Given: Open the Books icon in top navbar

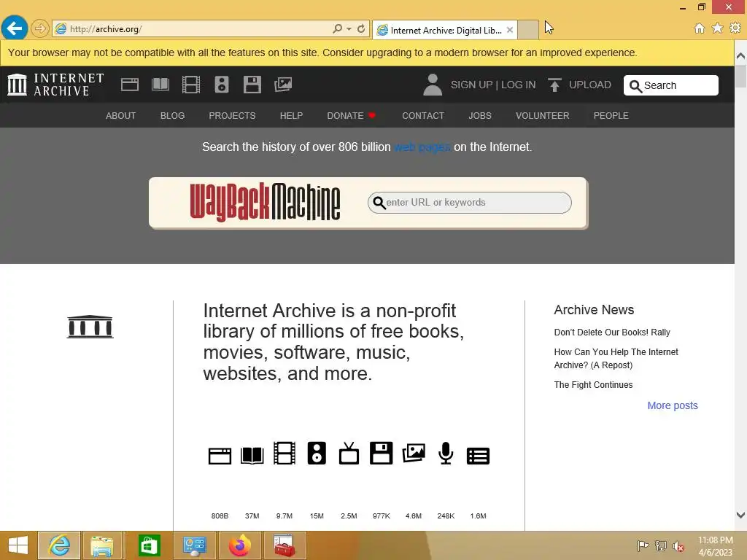Looking at the screenshot, I should (x=160, y=85).
